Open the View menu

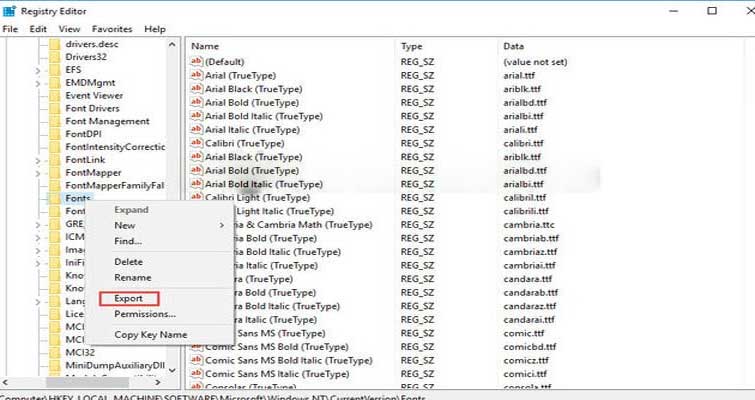[69, 29]
